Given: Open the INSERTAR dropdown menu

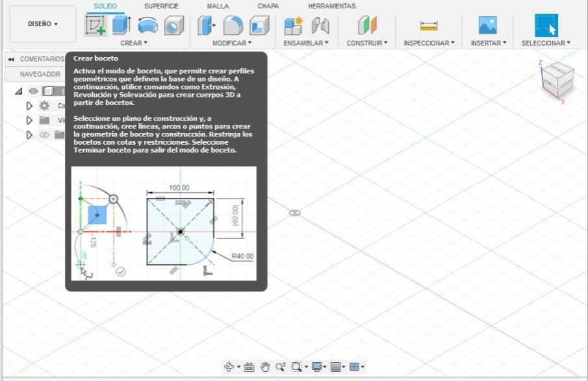Looking at the screenshot, I should coord(489,43).
